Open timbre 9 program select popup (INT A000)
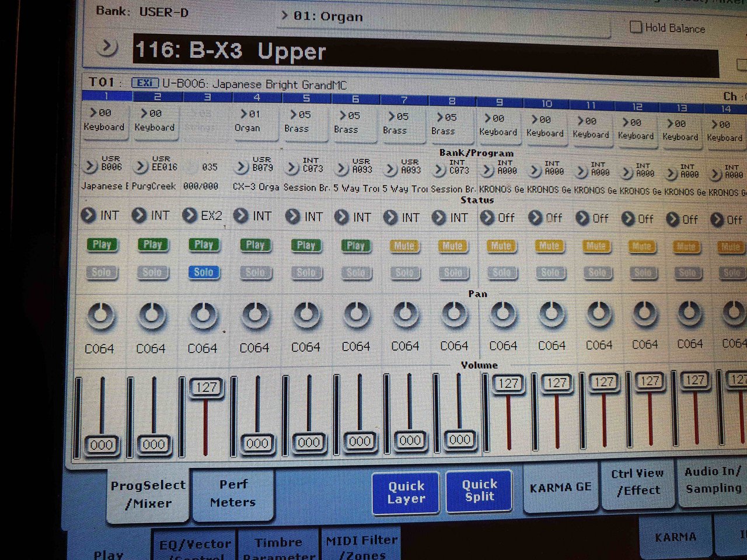The height and width of the screenshot is (560, 747). 487,170
